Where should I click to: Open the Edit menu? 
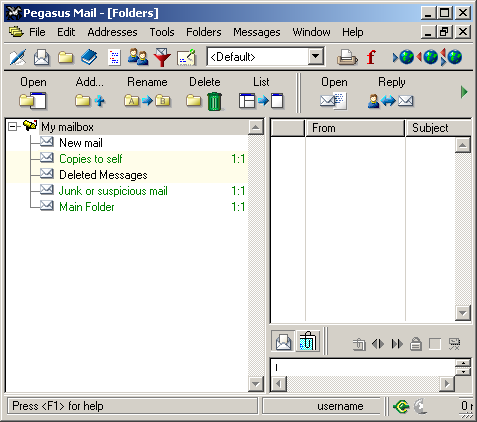pos(66,32)
